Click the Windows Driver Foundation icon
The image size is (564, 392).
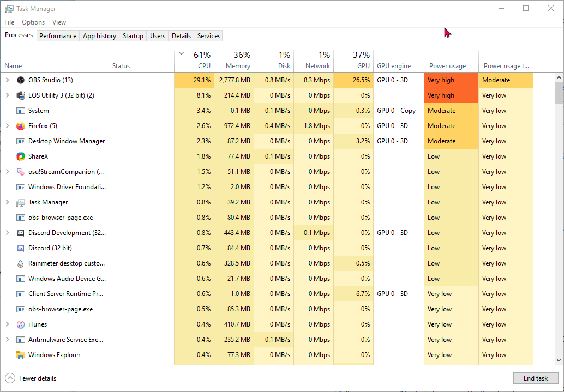coord(21,187)
